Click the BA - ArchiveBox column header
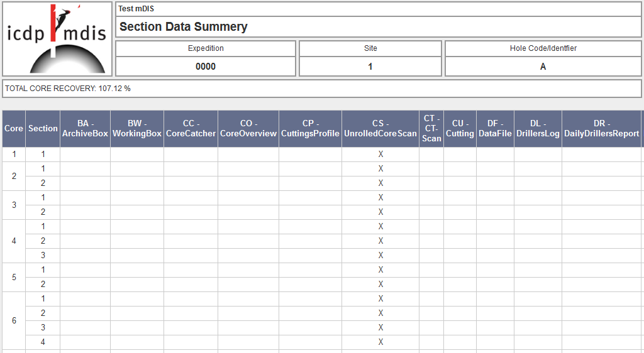Image resolution: width=644 pixels, height=353 pixels. (85, 129)
